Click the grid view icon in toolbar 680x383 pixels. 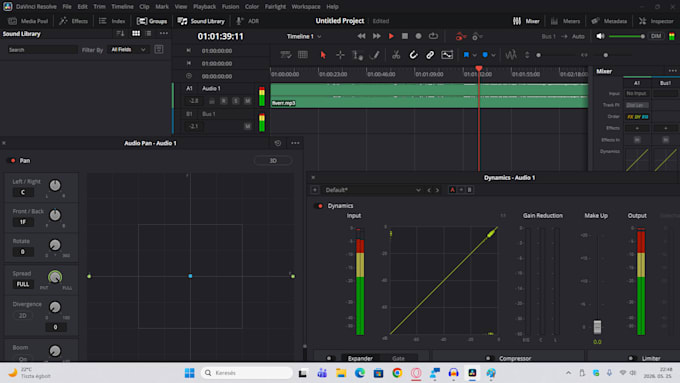click(303, 55)
